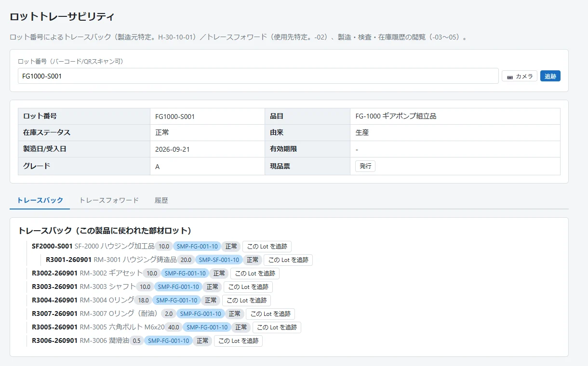Click the SMP-FG-001-10 badge on R3007-260901 row

point(200,314)
